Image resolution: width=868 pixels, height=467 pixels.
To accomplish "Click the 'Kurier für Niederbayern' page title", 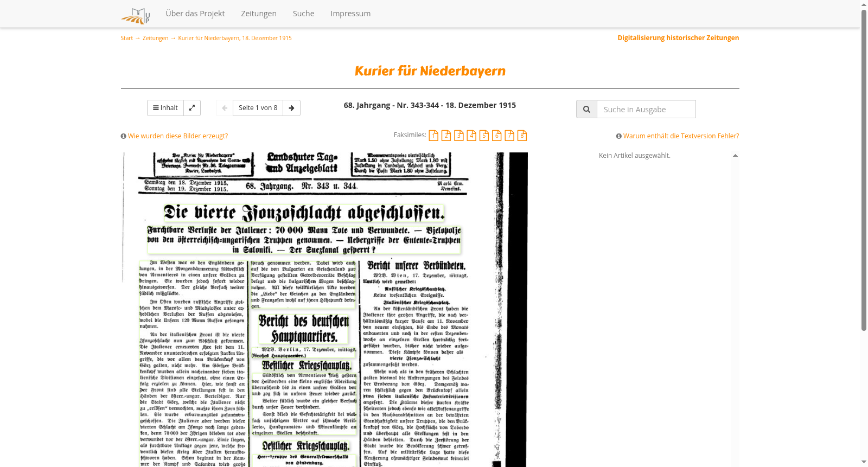I will click(x=430, y=71).
